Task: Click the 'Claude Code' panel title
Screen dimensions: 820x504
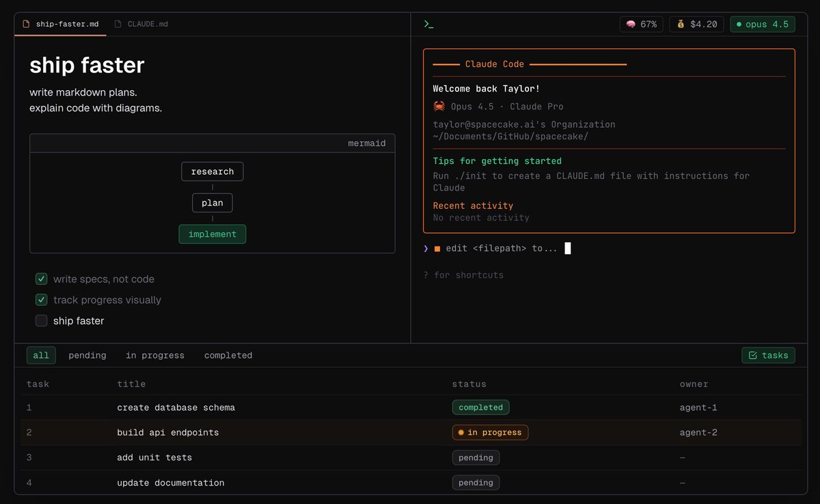Action: tap(495, 64)
